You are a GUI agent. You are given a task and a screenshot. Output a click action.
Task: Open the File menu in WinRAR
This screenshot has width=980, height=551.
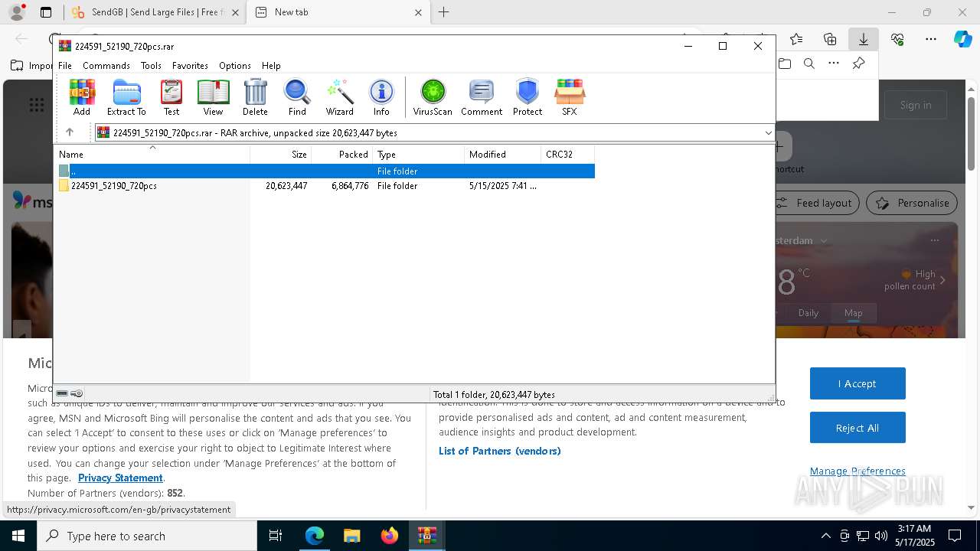click(x=65, y=66)
